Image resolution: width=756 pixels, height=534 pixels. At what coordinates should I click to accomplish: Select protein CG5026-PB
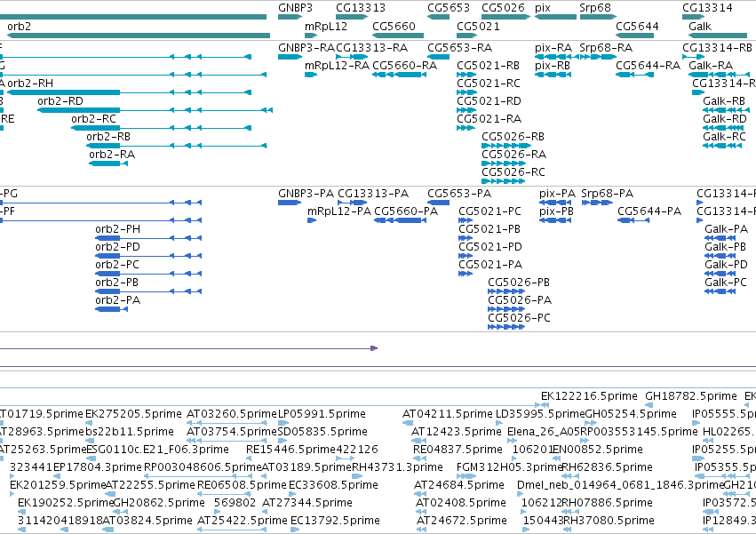click(x=519, y=283)
